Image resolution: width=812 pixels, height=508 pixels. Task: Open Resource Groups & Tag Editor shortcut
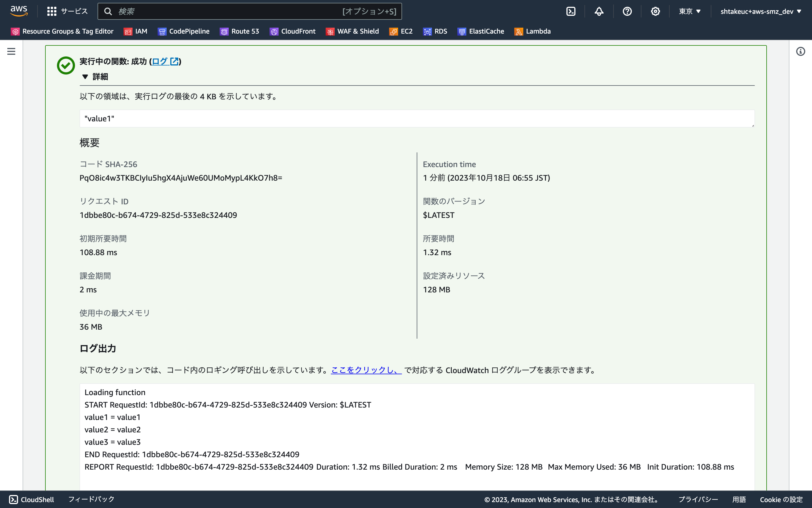[62, 31]
